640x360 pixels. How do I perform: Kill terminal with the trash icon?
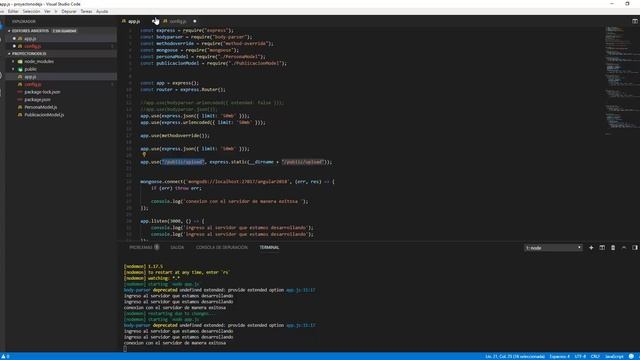point(613,248)
